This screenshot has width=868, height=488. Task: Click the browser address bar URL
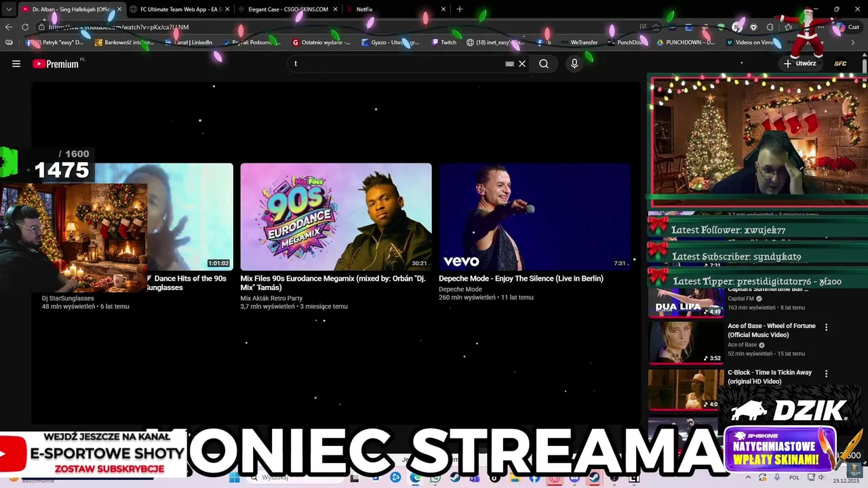tap(119, 27)
